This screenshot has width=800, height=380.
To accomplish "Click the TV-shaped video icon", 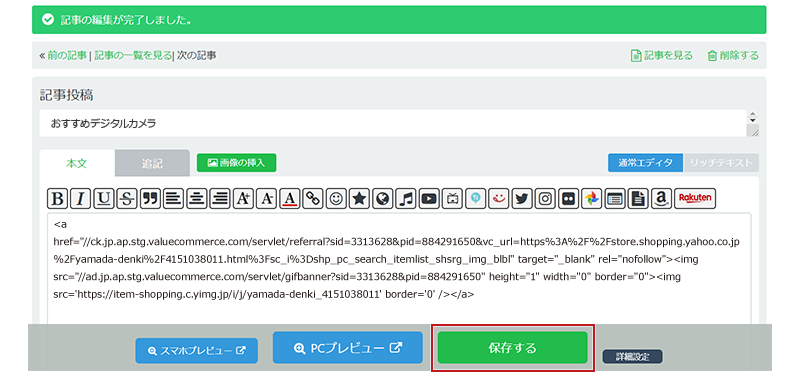I will [x=452, y=199].
